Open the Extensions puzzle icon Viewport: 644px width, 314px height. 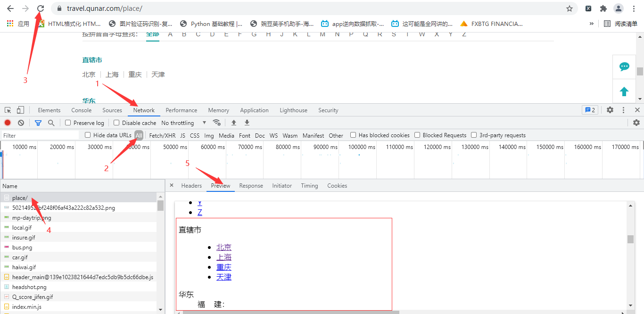click(x=603, y=8)
